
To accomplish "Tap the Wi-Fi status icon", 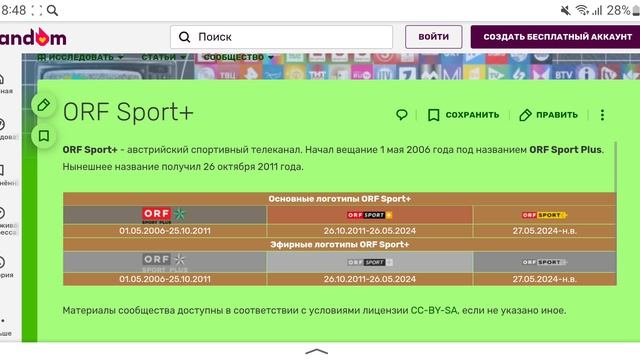I will point(582,10).
